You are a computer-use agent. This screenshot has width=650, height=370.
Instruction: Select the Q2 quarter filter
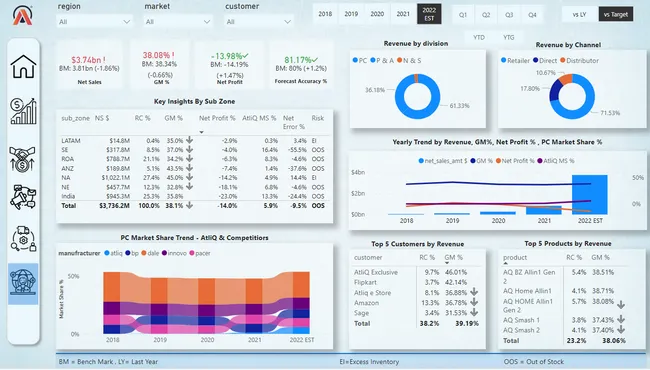point(486,15)
